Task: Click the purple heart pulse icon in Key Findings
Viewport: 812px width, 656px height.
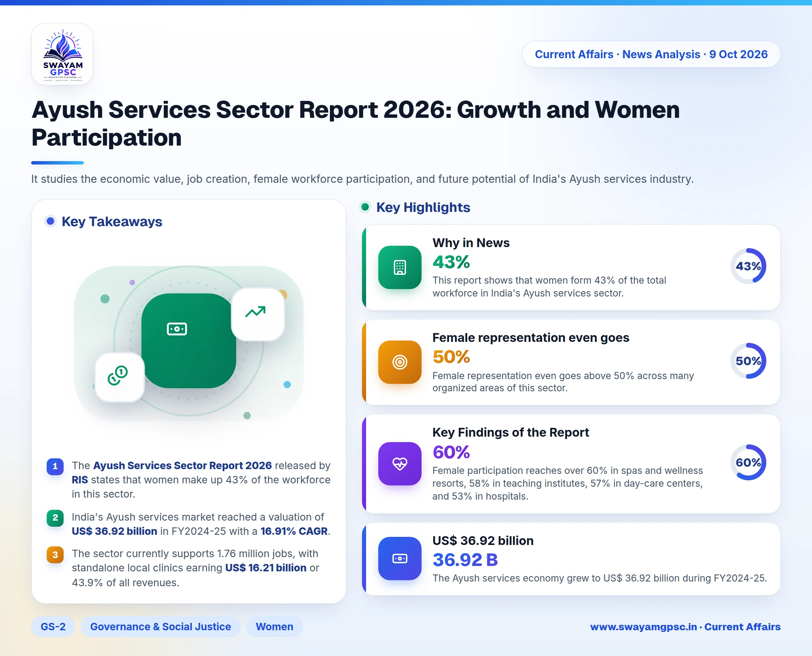Action: (400, 464)
